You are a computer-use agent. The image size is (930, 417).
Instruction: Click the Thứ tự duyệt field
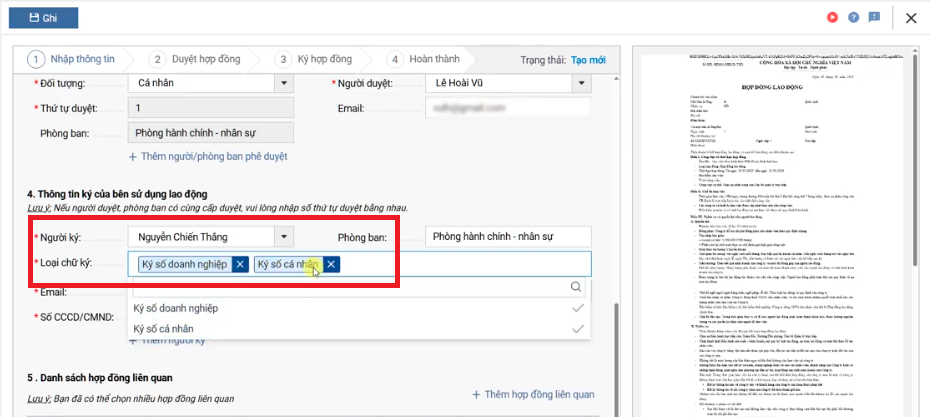tap(211, 109)
